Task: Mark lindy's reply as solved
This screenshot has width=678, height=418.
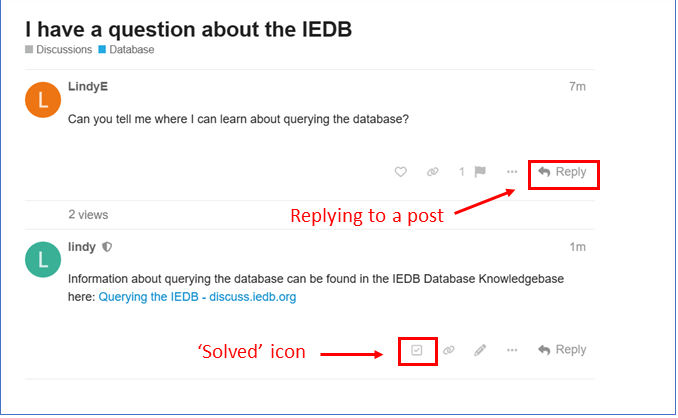Action: [417, 350]
